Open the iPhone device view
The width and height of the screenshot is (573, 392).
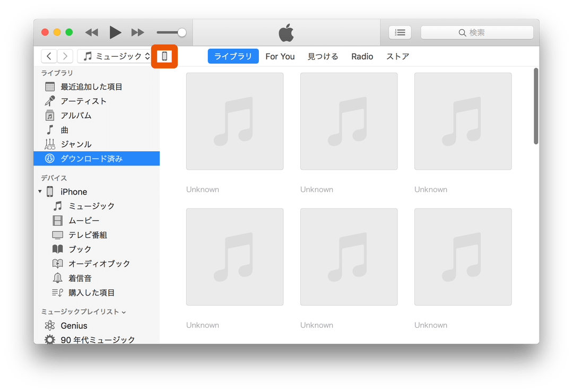[164, 56]
